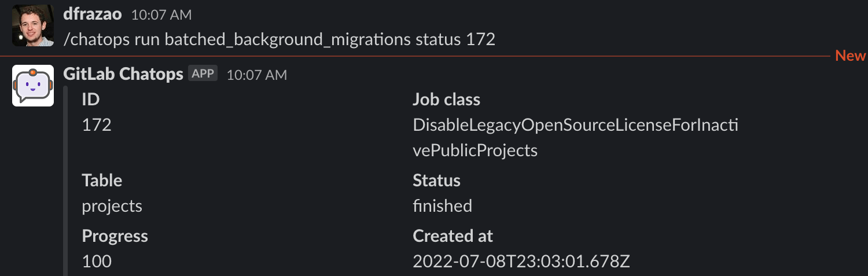Click dfrazao's profile photo avatar
This screenshot has height=276, width=868.
pyautogui.click(x=32, y=25)
